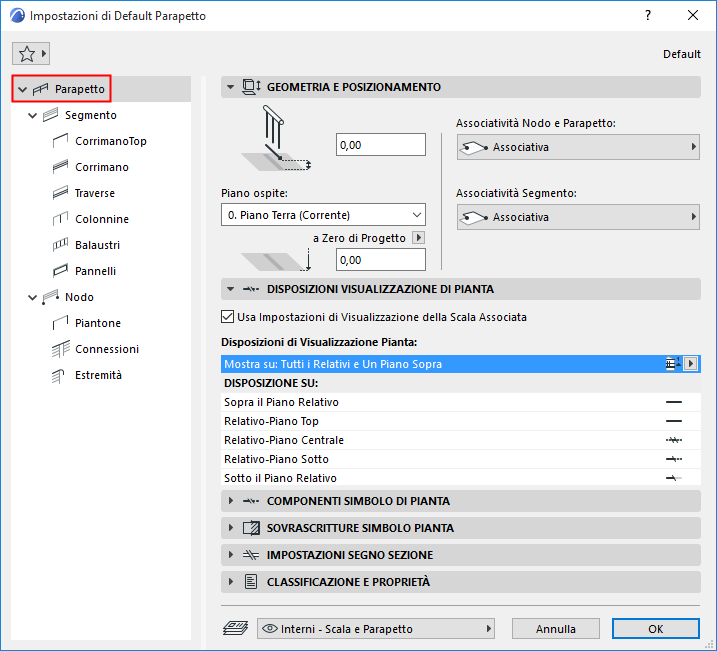717x651 pixels.
Task: Click the Piantone post icon
Action: coord(58,323)
